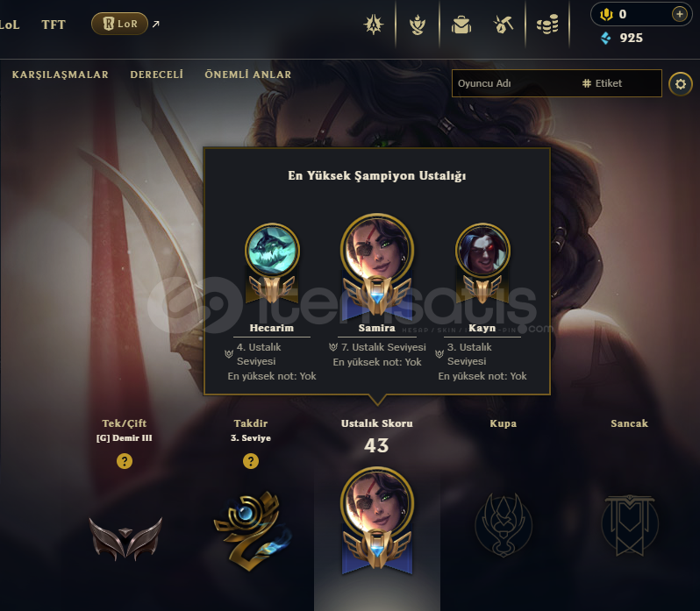Click the Oyuncu Adı search field
The image size is (700, 611).
pos(514,83)
